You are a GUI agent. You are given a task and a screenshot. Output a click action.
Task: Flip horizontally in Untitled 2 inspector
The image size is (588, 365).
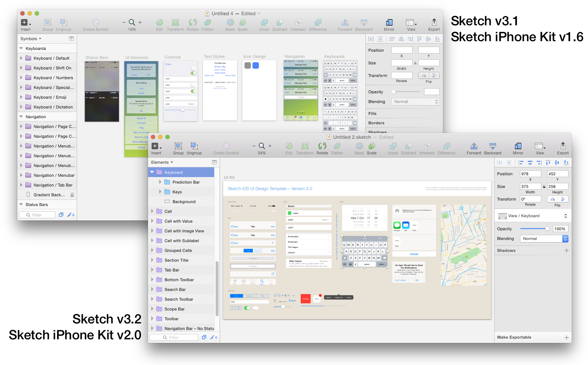pos(553,199)
